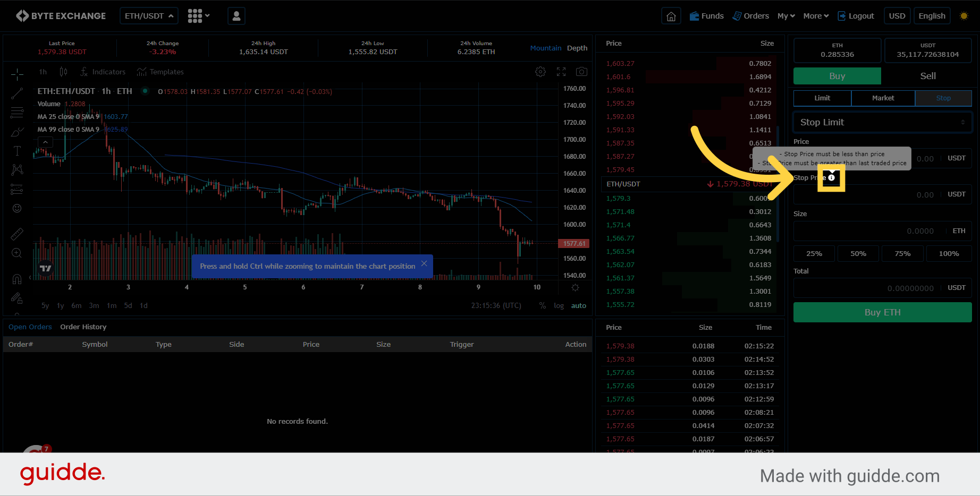Choose the Limit order type

click(x=822, y=98)
